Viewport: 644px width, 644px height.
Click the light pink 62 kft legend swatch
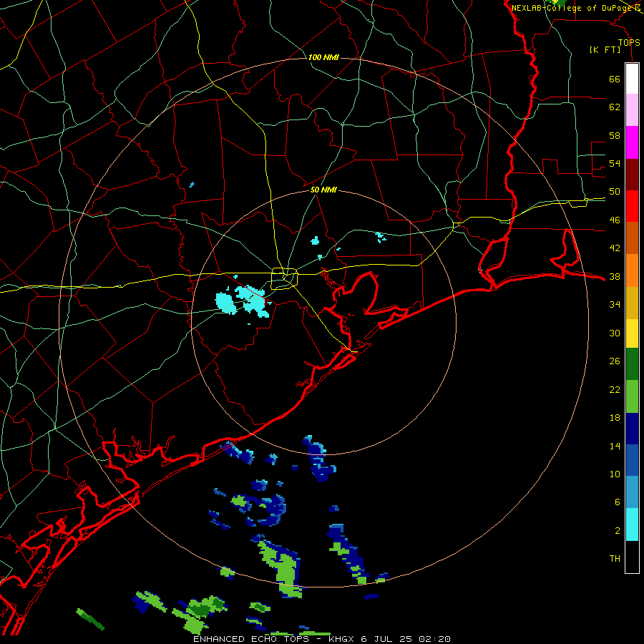632,110
